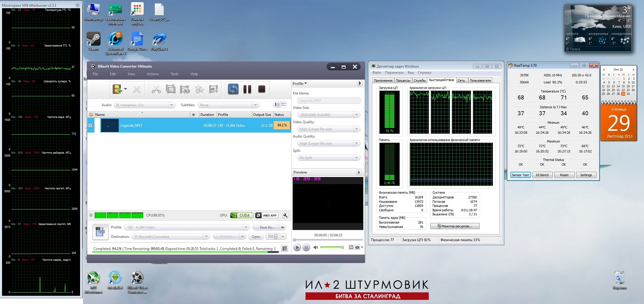This screenshot has height=304, width=644.
Task: Open the File menu in Xilisoft
Action: click(95, 74)
